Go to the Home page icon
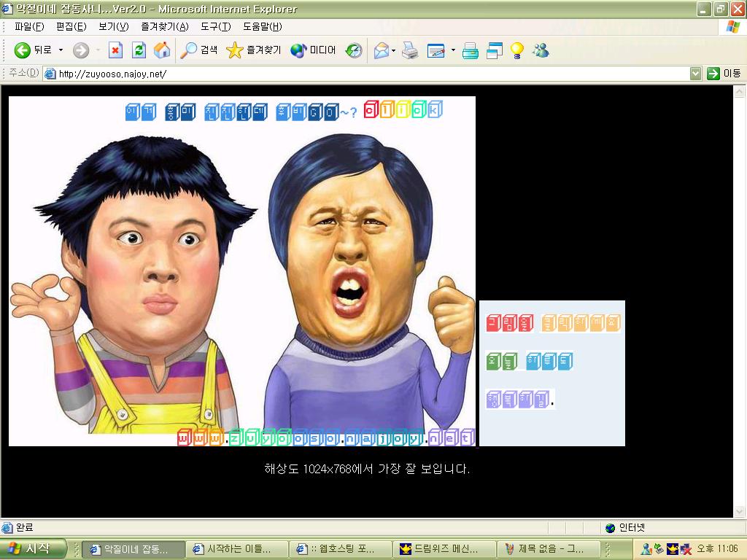This screenshot has width=747, height=560. (162, 50)
